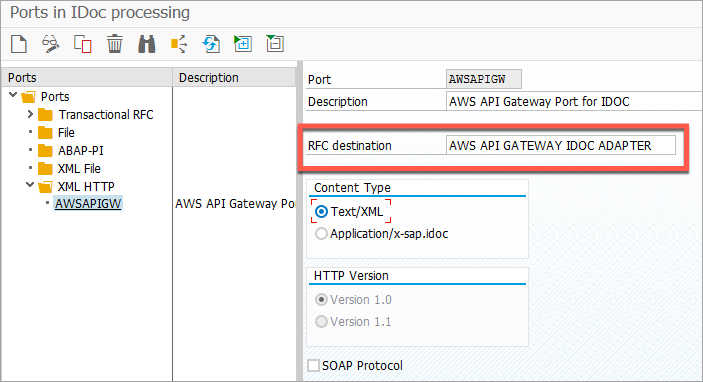Select HTTP Version 1.1 radio button
The width and height of the screenshot is (703, 382).
pyautogui.click(x=321, y=321)
